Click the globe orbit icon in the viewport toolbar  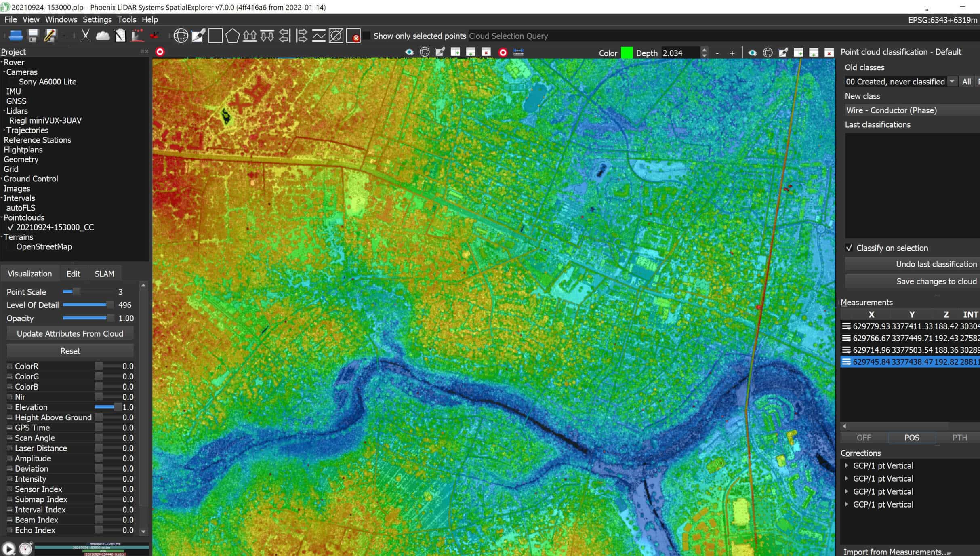tap(425, 52)
